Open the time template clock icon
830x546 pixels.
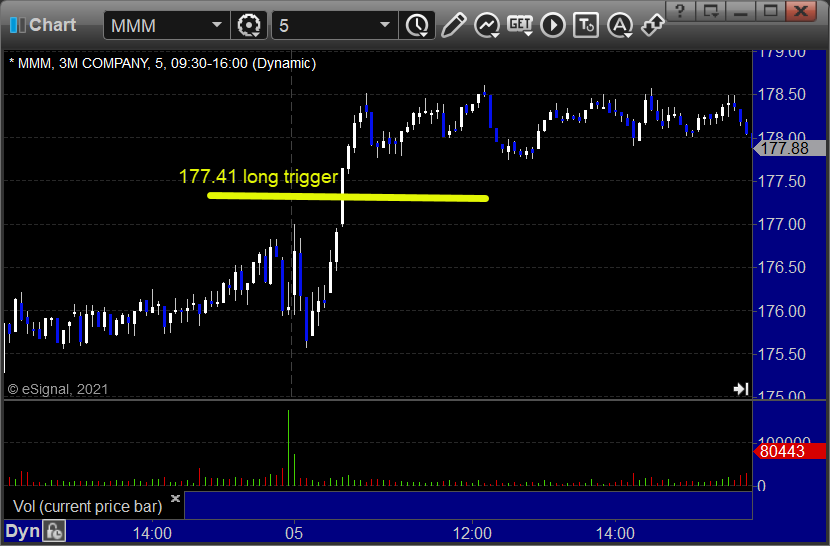[417, 25]
